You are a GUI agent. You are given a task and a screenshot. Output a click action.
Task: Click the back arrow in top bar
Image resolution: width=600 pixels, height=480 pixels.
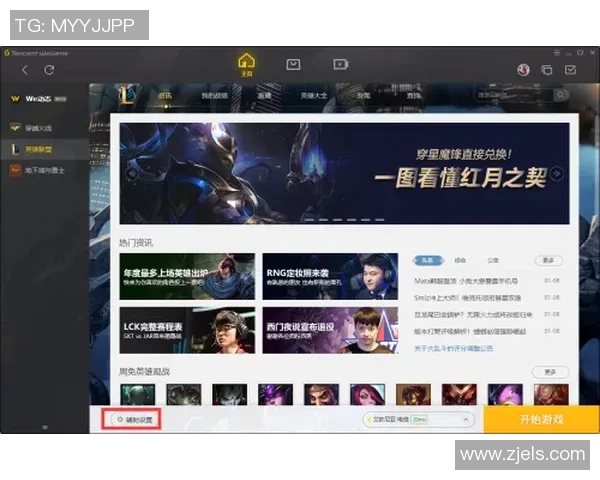(x=25, y=70)
